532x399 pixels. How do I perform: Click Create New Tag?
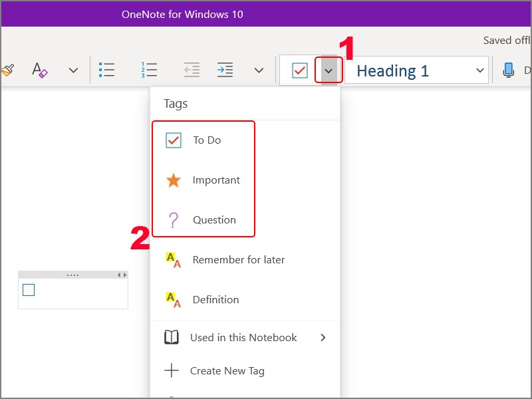tap(245, 371)
